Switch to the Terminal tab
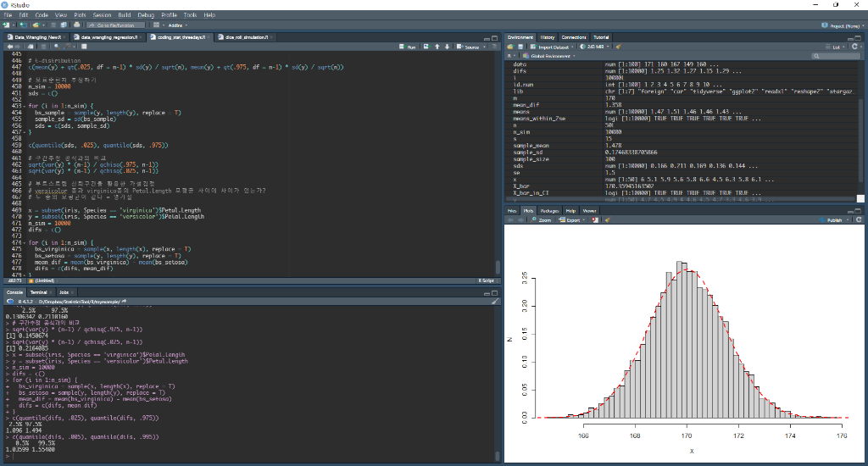868x466 pixels. [x=38, y=292]
